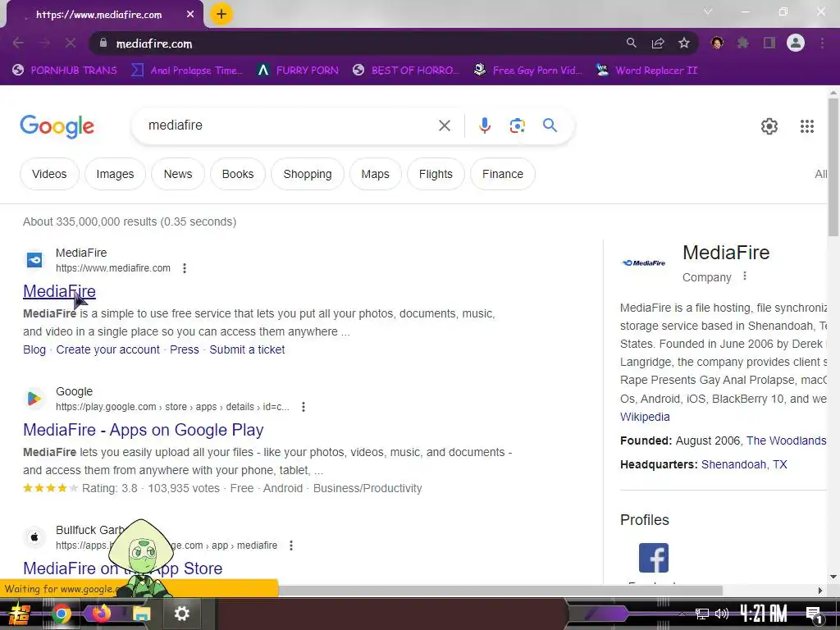Open the Chrome profile avatar icon
The image size is (840, 630).
pos(796,43)
